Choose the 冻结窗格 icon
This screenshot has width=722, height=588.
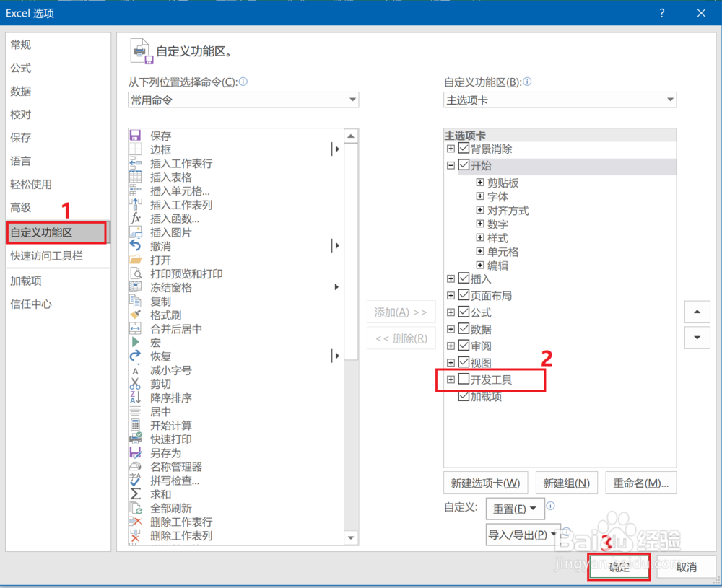point(135,287)
